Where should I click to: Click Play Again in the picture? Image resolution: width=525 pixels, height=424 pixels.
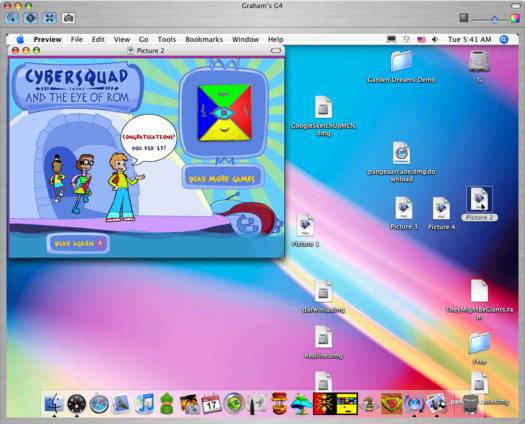pyautogui.click(x=78, y=243)
